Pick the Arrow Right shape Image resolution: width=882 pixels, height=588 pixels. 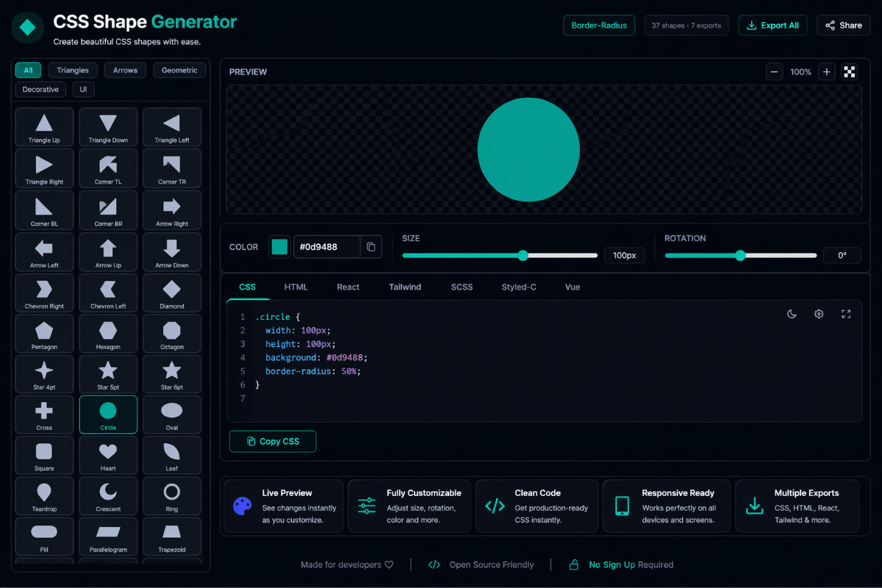point(172,210)
